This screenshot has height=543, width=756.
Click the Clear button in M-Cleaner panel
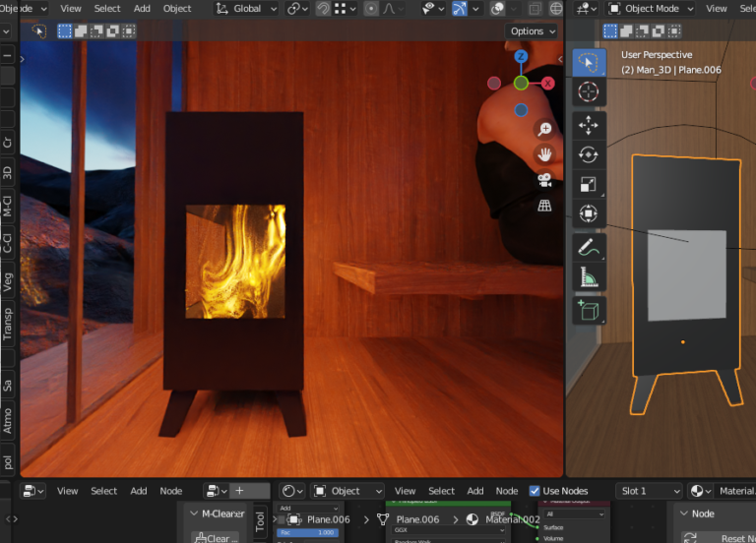tap(219, 537)
